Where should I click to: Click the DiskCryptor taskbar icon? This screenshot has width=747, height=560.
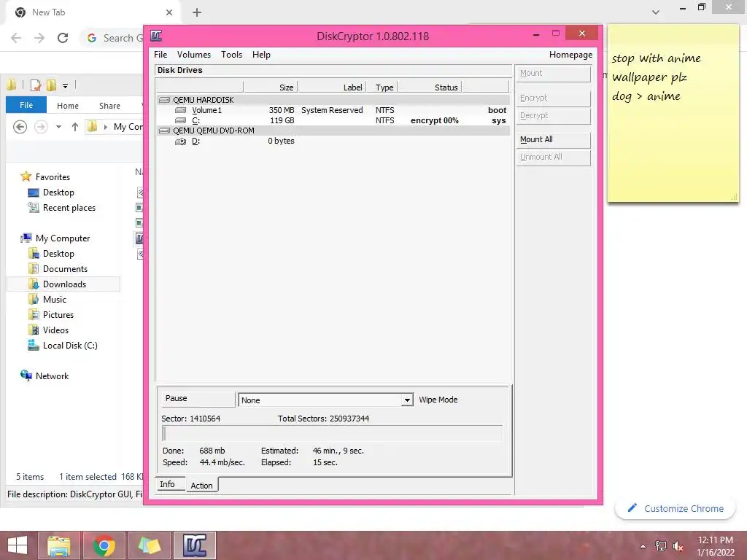[195, 545]
